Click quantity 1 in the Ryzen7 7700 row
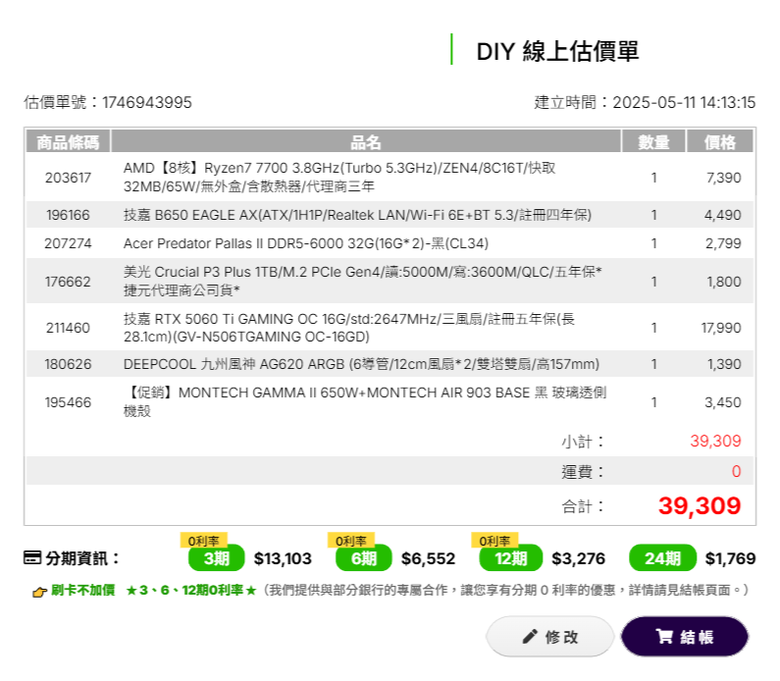Viewport: 780px width, 681px height. pyautogui.click(x=654, y=178)
